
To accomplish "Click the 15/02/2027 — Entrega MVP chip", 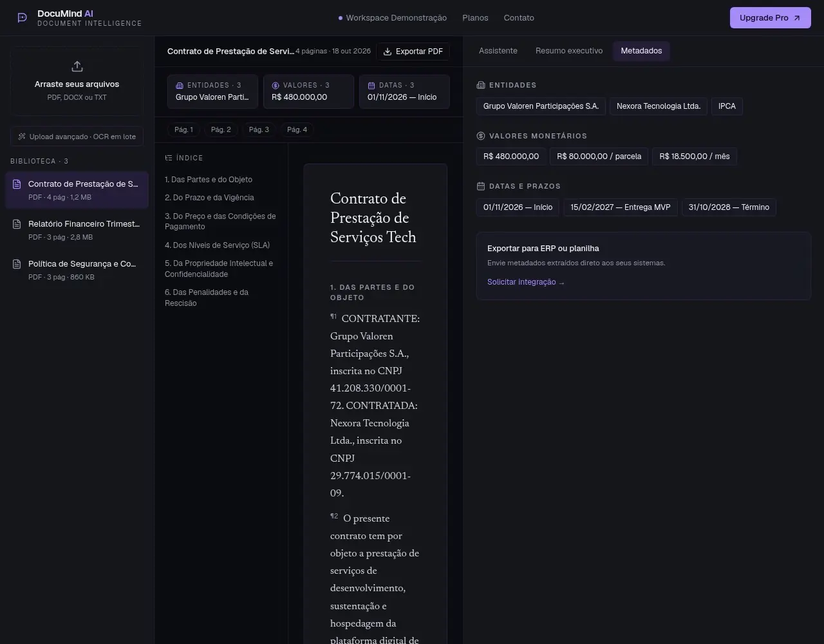I will point(621,207).
